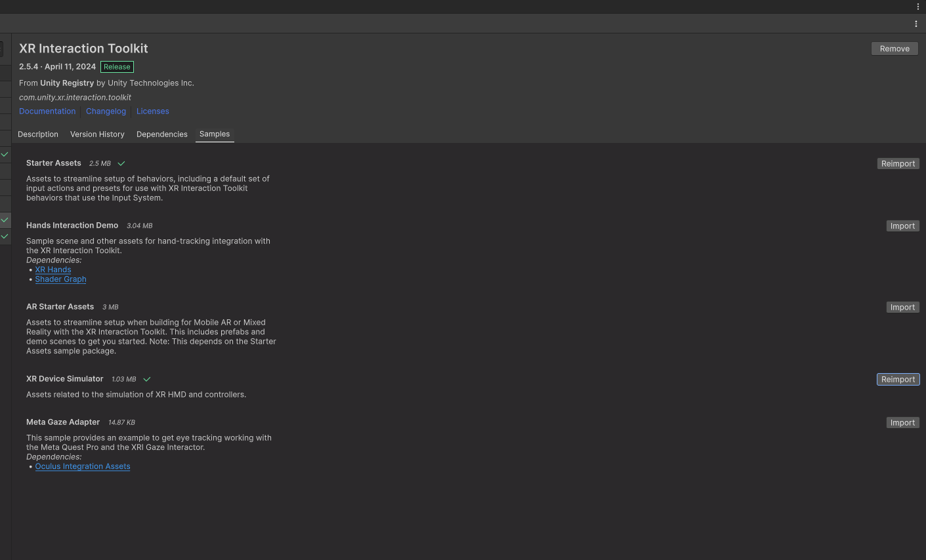Click the Hands Interaction Demo sample name
926x560 pixels.
point(72,226)
